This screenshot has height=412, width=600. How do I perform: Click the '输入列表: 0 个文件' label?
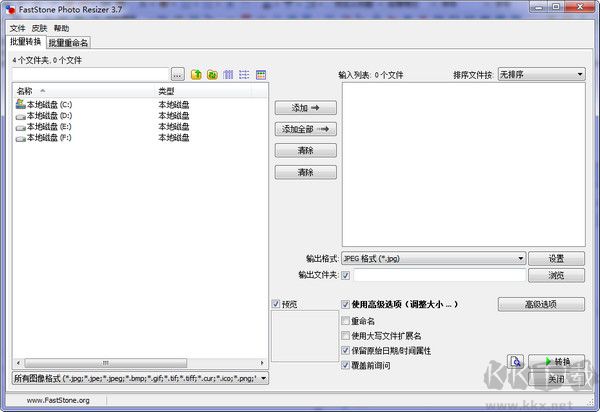click(371, 75)
